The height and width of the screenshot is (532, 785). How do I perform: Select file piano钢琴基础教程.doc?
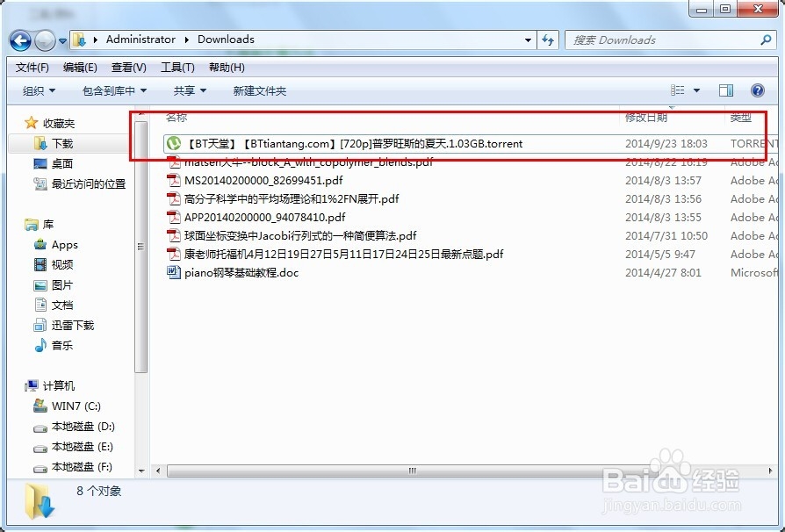tap(241, 273)
